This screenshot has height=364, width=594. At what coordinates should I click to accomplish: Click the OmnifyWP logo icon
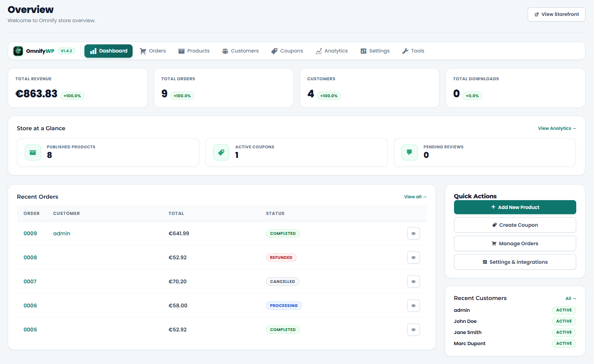click(18, 51)
